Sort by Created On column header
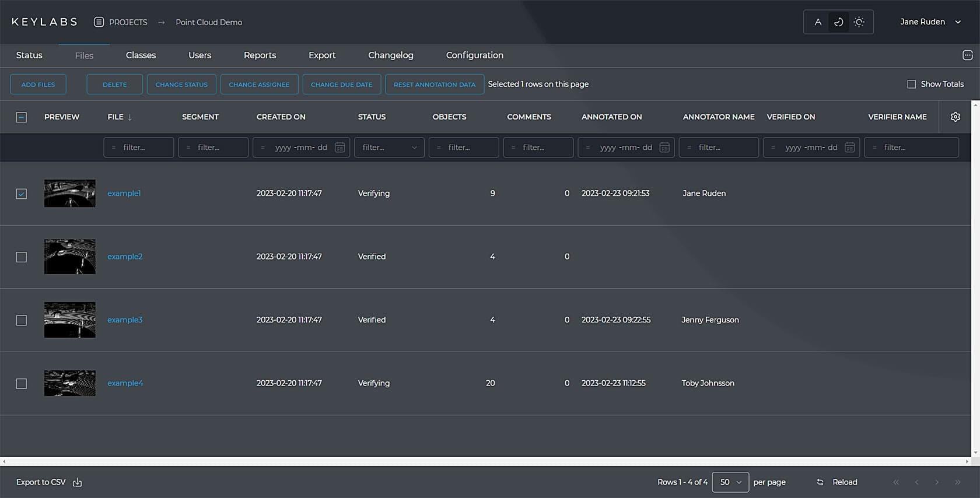980x498 pixels. pos(281,117)
